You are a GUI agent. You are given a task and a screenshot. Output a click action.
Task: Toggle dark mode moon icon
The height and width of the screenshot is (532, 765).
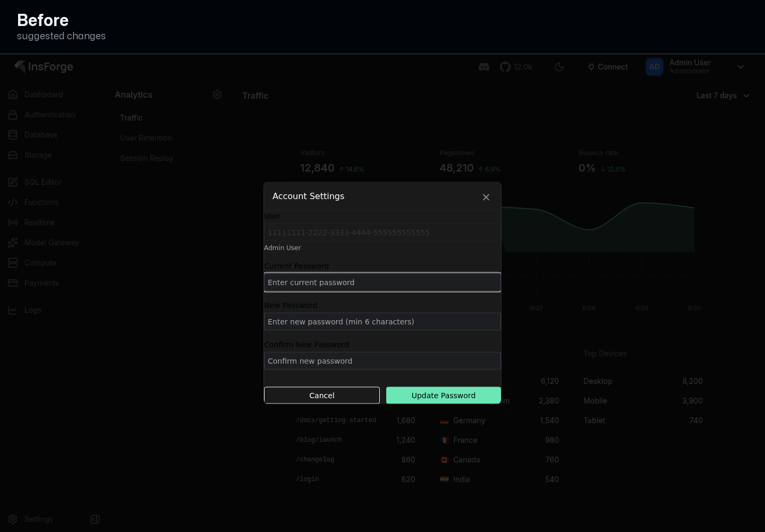tap(559, 67)
